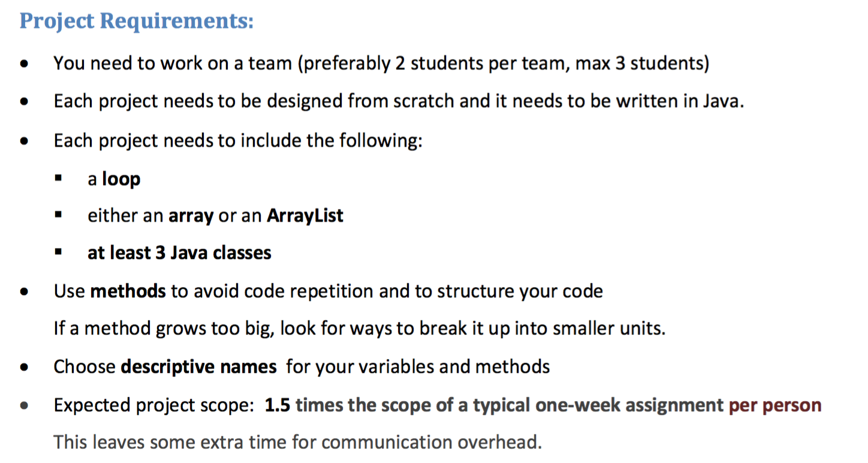
Task: Click the bold number "1.5"
Action: coord(278,405)
